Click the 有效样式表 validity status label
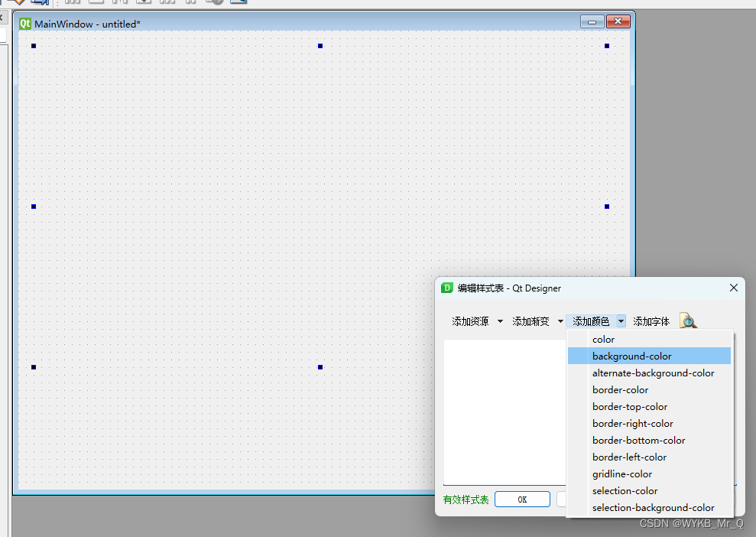This screenshot has height=537, width=756. 466,500
